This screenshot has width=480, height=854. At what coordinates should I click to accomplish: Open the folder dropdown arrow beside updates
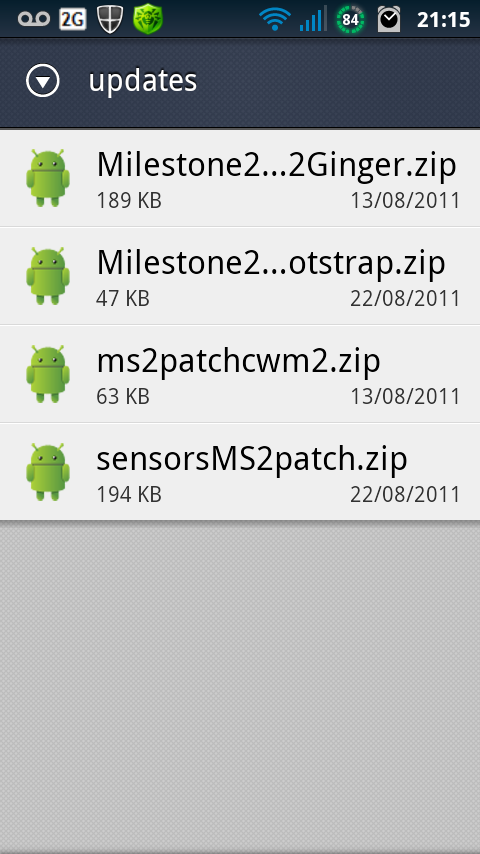(x=42, y=81)
